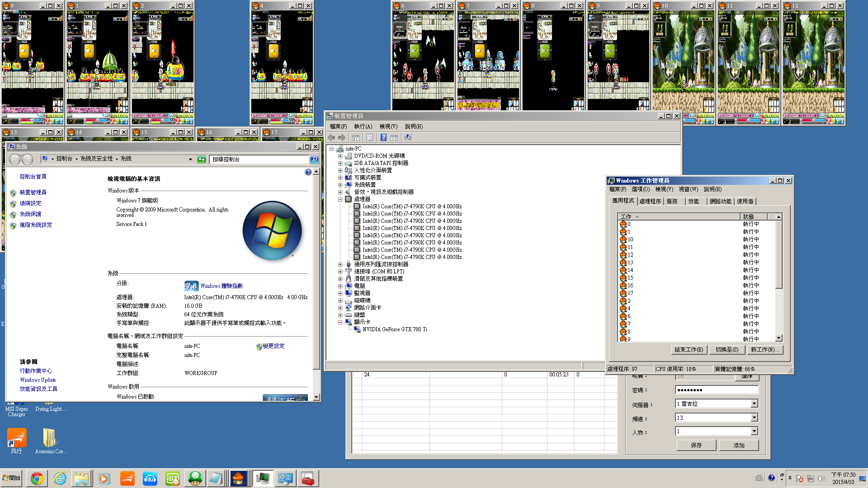
Task: Click Task Manager list scrollbar down arrow
Action: 778,338
